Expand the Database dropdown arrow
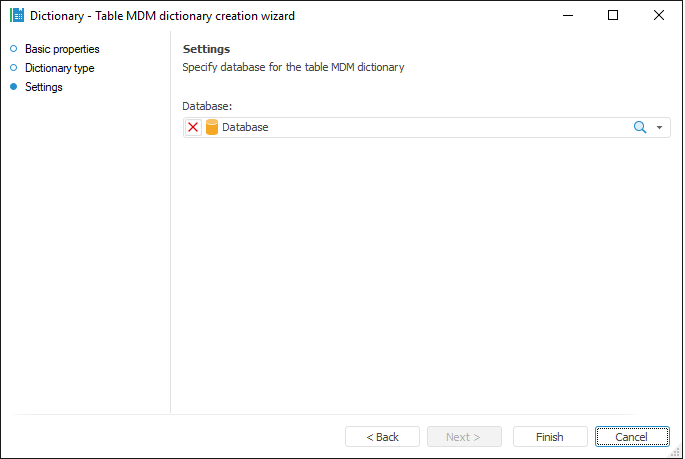Screen dimensions: 685x459 coord(659,128)
